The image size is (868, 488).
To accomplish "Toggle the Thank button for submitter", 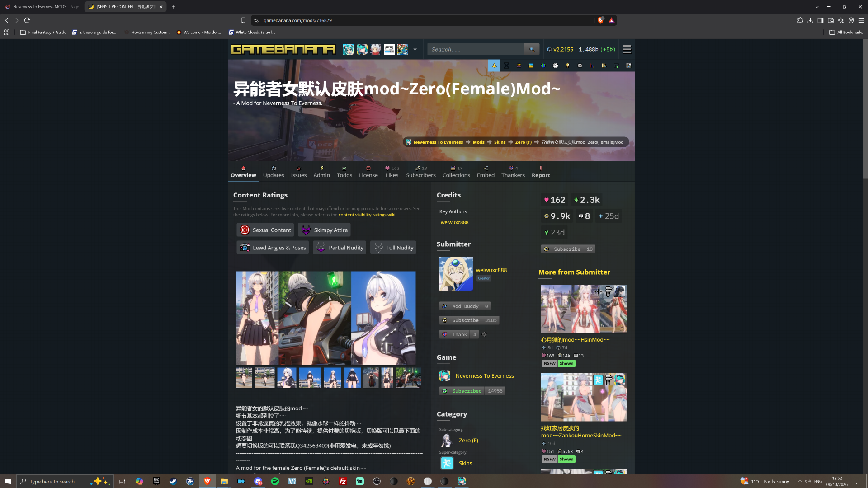I will pos(459,334).
